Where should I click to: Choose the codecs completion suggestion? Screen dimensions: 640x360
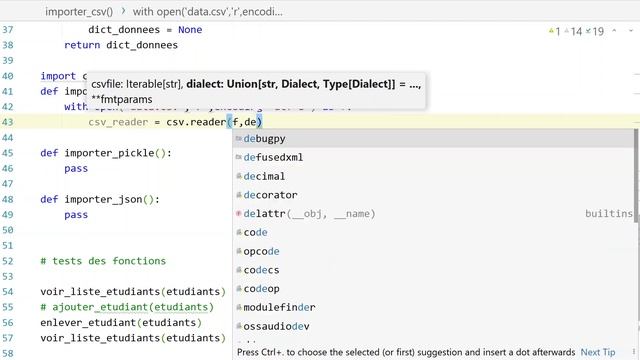tap(434, 270)
